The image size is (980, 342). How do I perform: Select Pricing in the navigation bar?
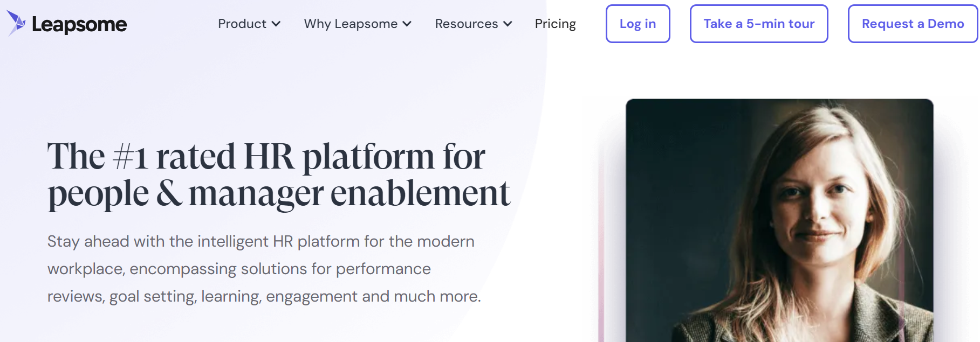(x=555, y=24)
